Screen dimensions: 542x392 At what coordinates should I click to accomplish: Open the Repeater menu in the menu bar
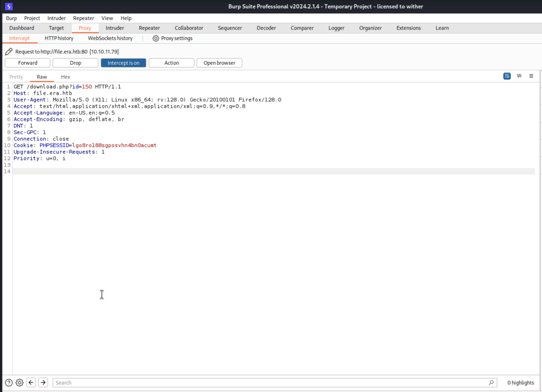[x=83, y=18]
